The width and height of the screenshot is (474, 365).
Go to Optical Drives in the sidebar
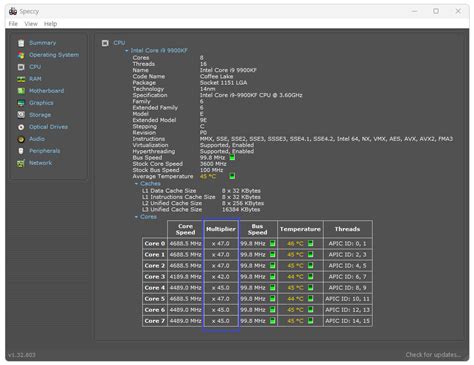[x=48, y=127]
